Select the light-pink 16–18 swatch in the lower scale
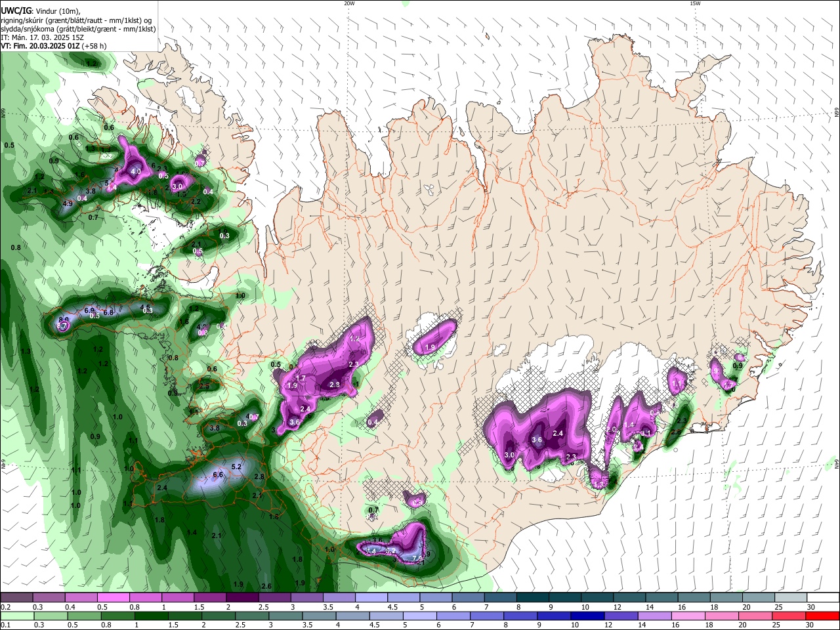 (x=688, y=616)
